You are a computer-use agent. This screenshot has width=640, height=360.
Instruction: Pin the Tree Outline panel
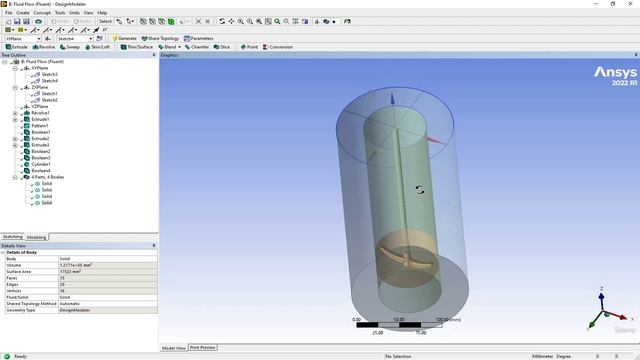[154, 55]
